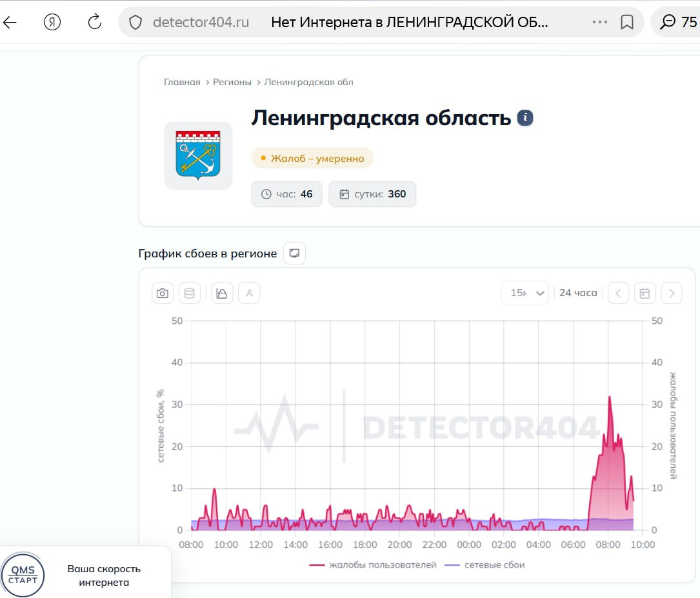Click the camera screenshot icon above chart

click(163, 294)
